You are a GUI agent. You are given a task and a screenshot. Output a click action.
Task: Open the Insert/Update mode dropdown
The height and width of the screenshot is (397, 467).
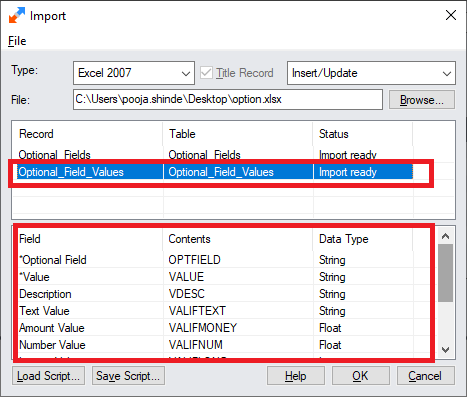coord(371,73)
